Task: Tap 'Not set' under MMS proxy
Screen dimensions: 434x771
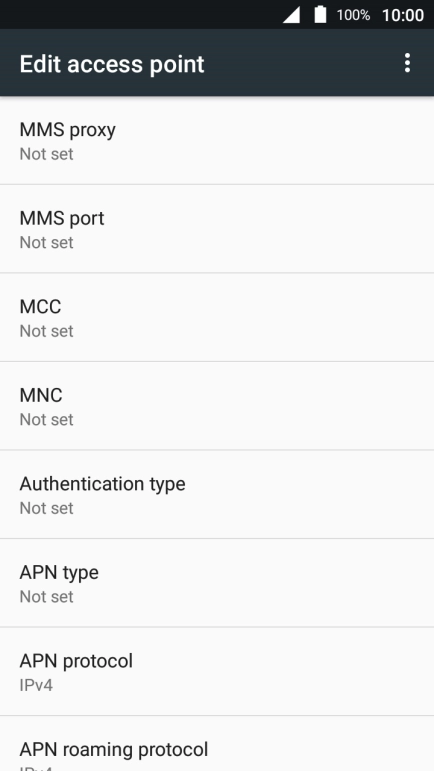Action: click(46, 154)
